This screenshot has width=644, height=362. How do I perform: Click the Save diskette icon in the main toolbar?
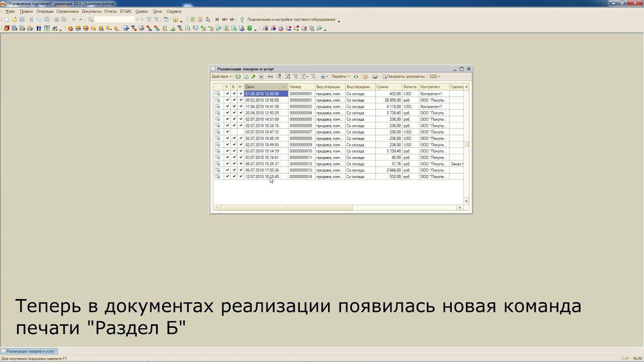click(x=22, y=20)
